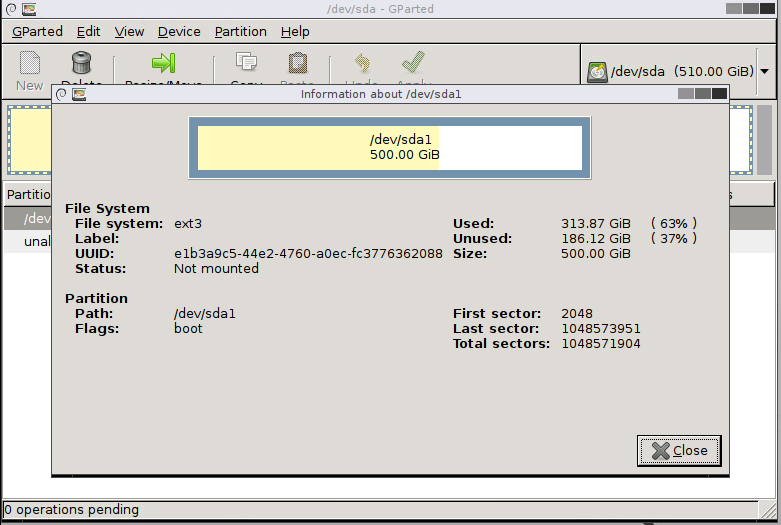Open the /dev/sda device selector dropdown

pos(678,72)
